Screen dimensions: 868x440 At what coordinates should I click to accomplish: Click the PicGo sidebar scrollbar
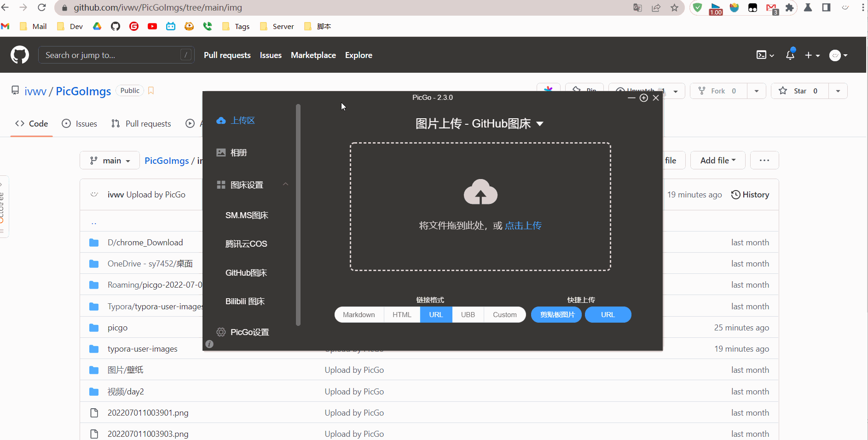[298, 215]
